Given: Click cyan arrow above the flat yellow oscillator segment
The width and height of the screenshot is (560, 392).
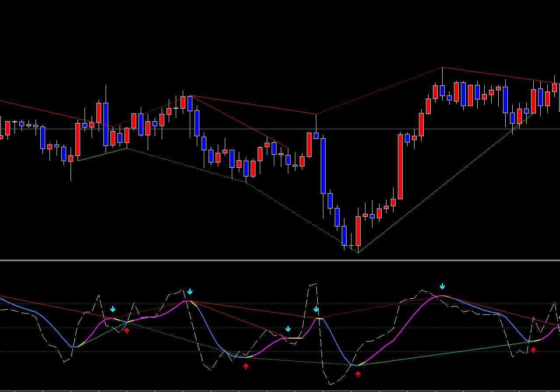Looking at the screenshot, I should coord(288,329).
